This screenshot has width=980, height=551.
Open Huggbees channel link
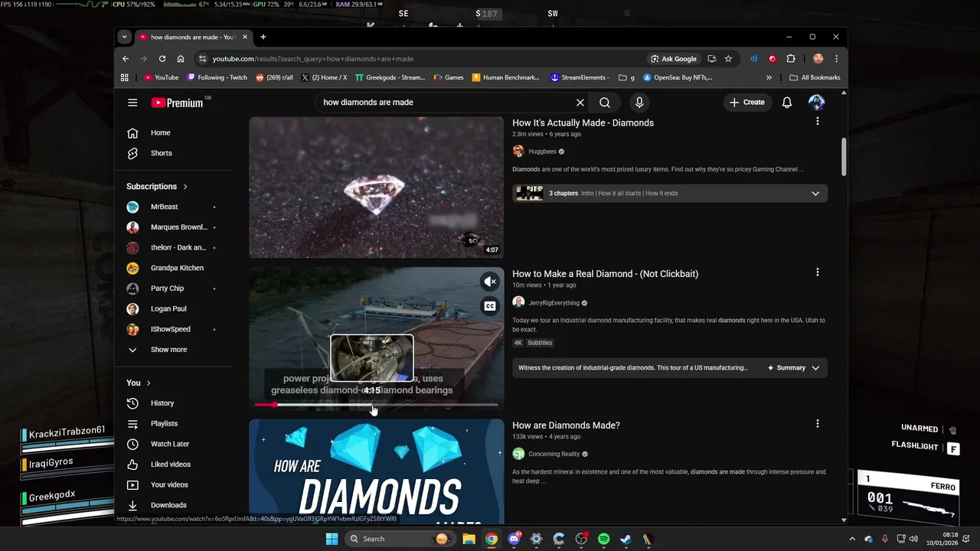coord(542,152)
